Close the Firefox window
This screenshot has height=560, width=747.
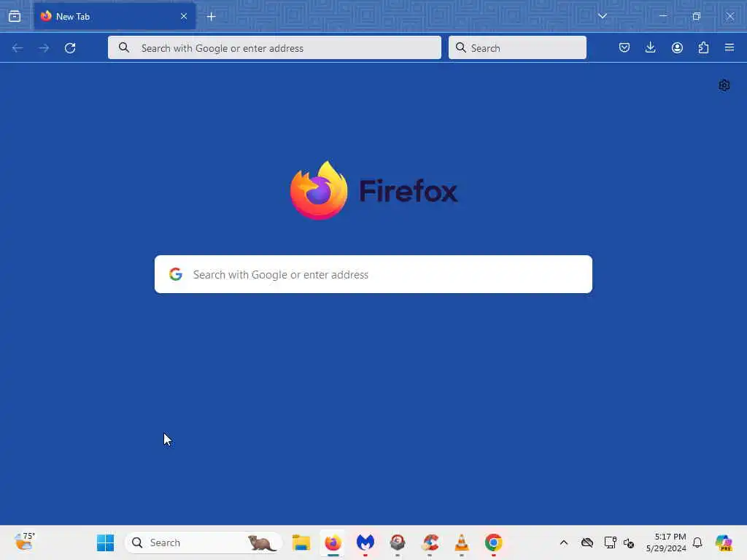point(729,16)
